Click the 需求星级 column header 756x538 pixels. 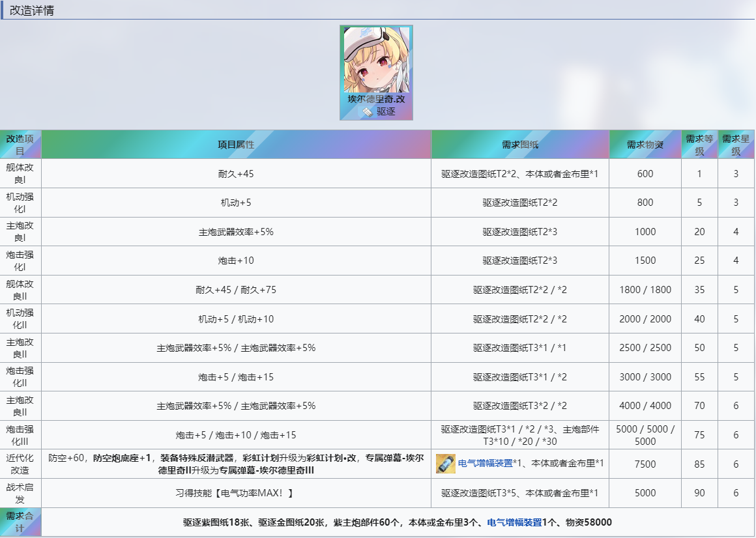[736, 145]
